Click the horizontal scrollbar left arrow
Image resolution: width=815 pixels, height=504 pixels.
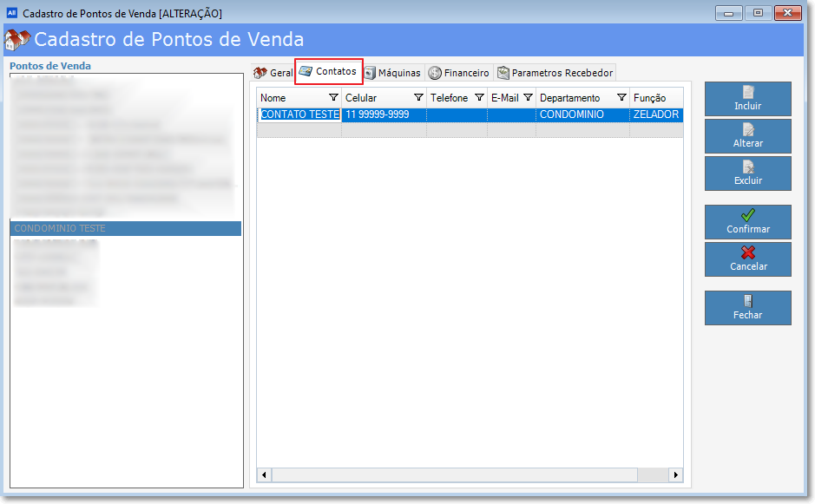265,475
